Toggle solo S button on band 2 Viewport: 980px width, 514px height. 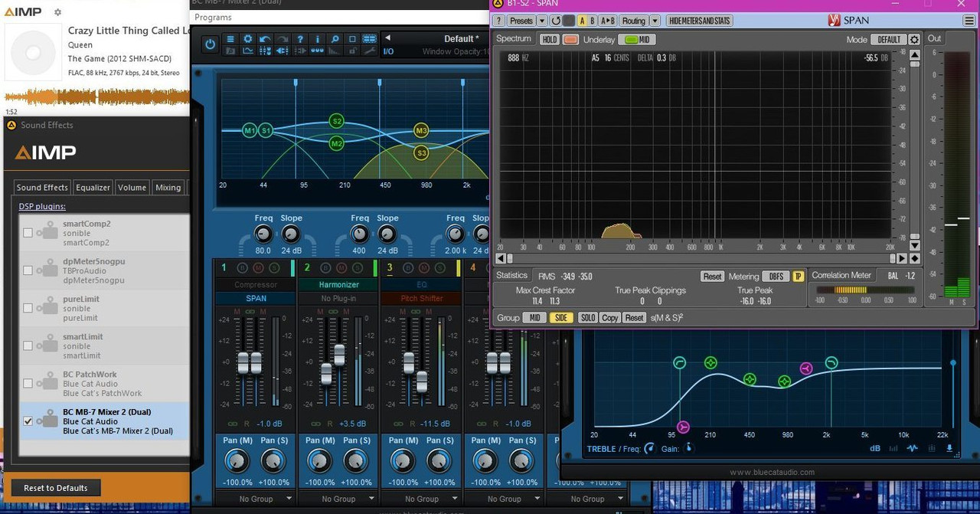coord(357,267)
